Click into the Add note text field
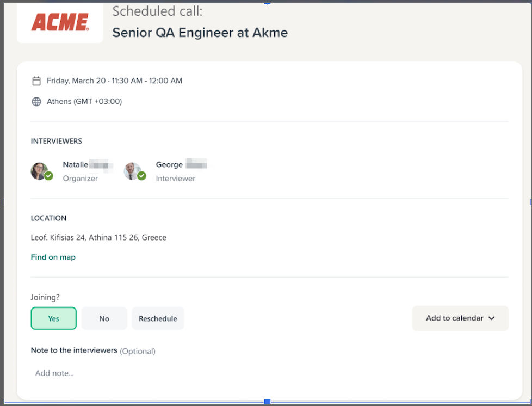 tap(163, 373)
